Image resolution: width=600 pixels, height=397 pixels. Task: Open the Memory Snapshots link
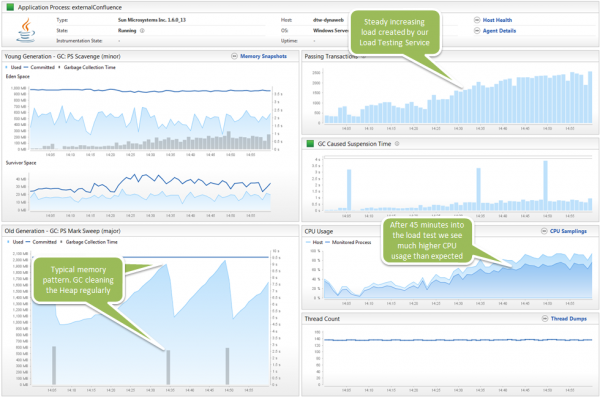click(x=263, y=56)
